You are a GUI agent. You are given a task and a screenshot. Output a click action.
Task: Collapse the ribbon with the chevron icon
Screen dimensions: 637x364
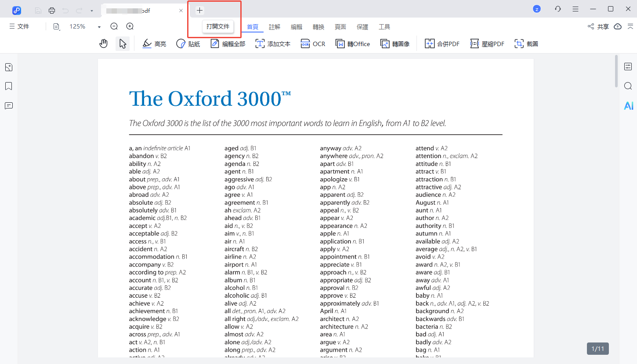pyautogui.click(x=630, y=27)
